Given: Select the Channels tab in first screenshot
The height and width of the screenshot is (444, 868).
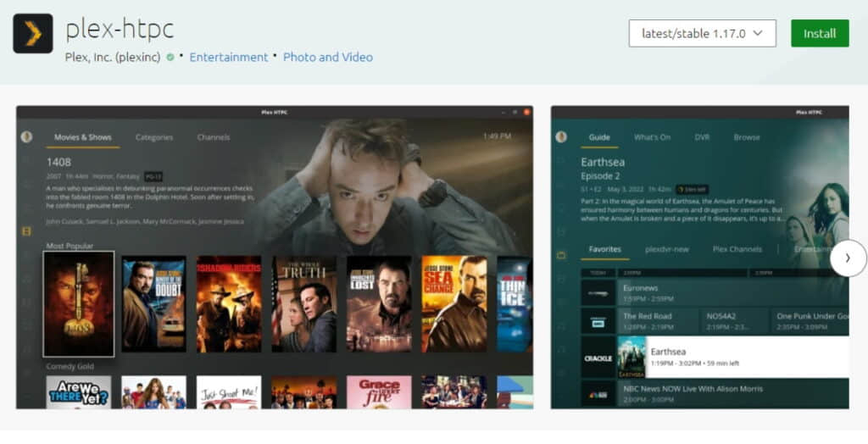Looking at the screenshot, I should (213, 137).
